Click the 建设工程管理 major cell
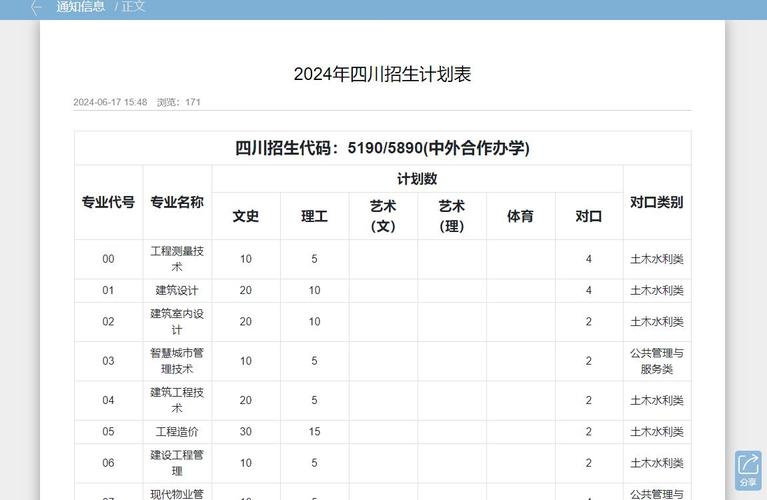The image size is (767, 500). (177, 463)
